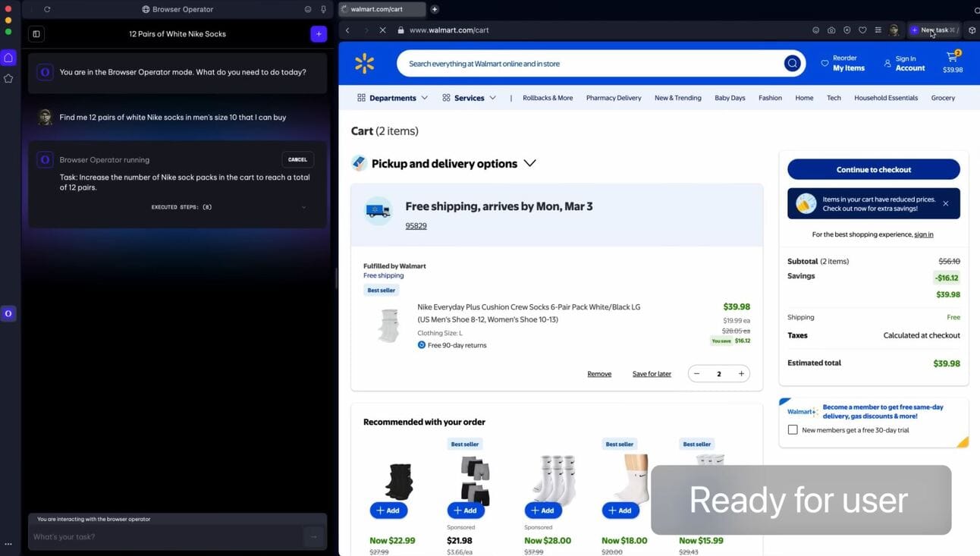Select the walmart.com/cart browser tab
The height and width of the screenshot is (556, 980).
pos(382,9)
